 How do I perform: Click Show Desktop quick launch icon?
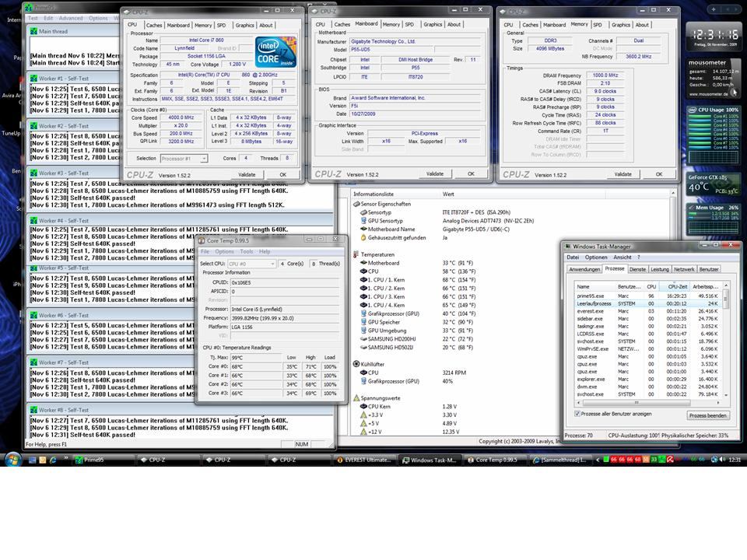point(33,460)
